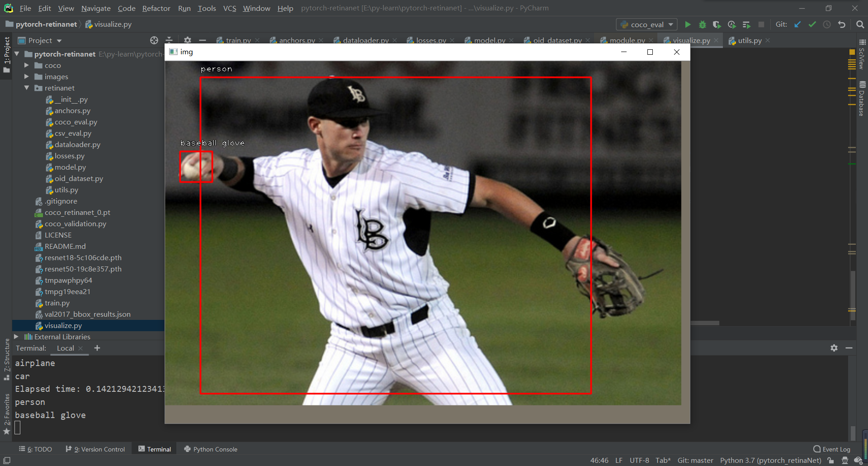
Task: Hide the Project tool window
Action: tap(203, 40)
